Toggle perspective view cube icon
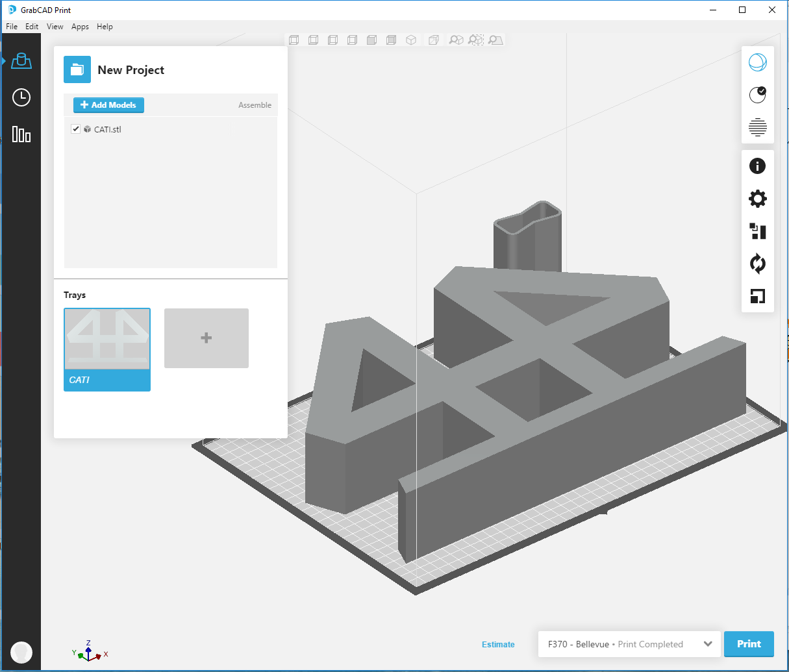789x672 pixels. point(433,40)
